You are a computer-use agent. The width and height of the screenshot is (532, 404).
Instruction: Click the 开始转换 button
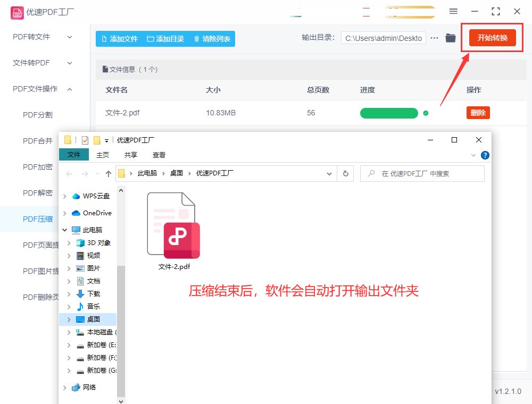tap(492, 38)
